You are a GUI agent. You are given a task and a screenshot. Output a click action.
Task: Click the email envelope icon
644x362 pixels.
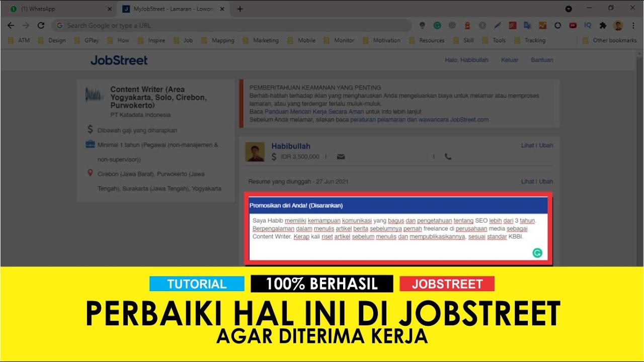point(341,157)
